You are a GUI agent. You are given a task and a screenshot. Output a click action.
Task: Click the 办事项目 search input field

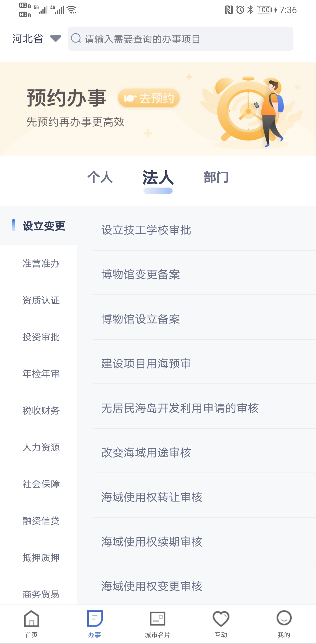coord(185,39)
